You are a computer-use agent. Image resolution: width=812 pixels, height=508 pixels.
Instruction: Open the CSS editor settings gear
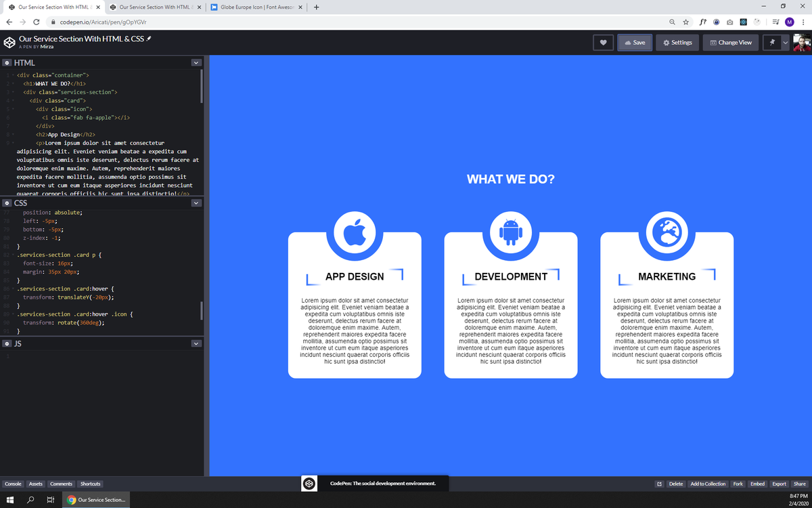coord(7,203)
